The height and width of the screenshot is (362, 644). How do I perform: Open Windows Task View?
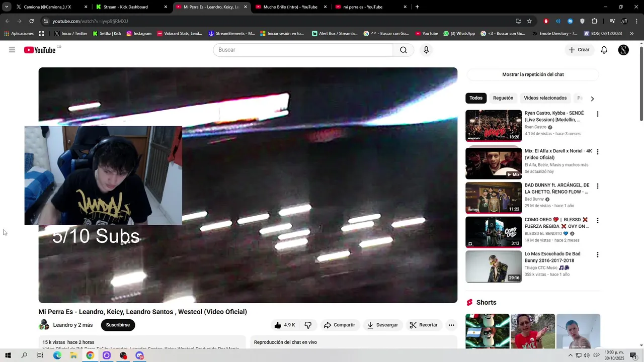pyautogui.click(x=40, y=355)
